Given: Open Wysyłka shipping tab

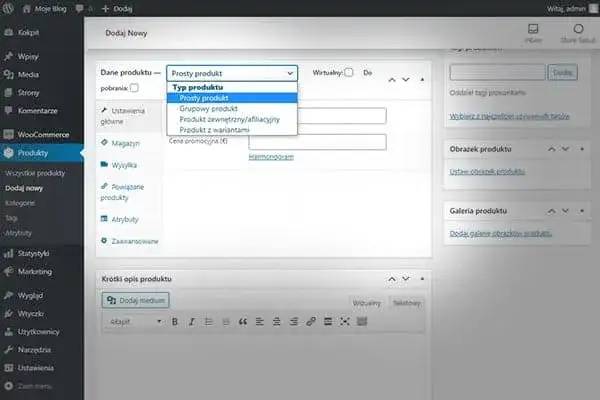Looking at the screenshot, I should click(x=130, y=165).
